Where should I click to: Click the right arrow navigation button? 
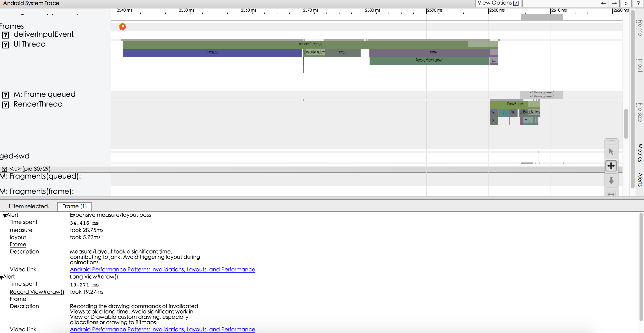[x=614, y=3]
